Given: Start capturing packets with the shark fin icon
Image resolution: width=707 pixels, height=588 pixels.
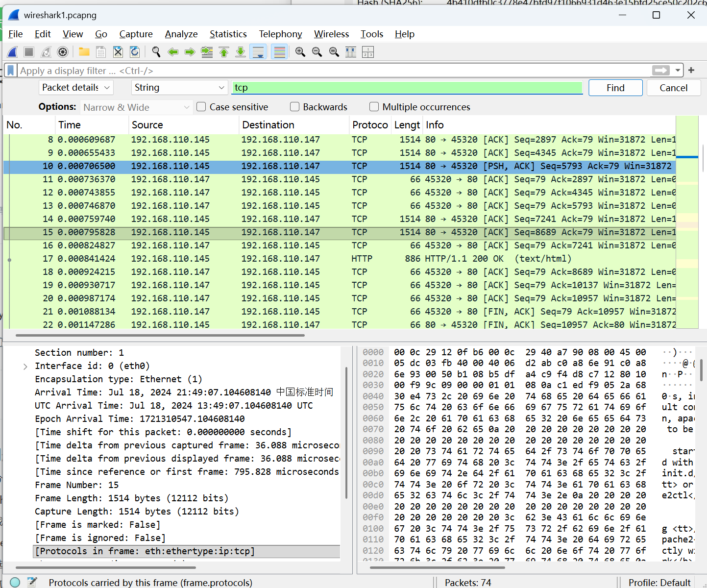Looking at the screenshot, I should (13, 52).
